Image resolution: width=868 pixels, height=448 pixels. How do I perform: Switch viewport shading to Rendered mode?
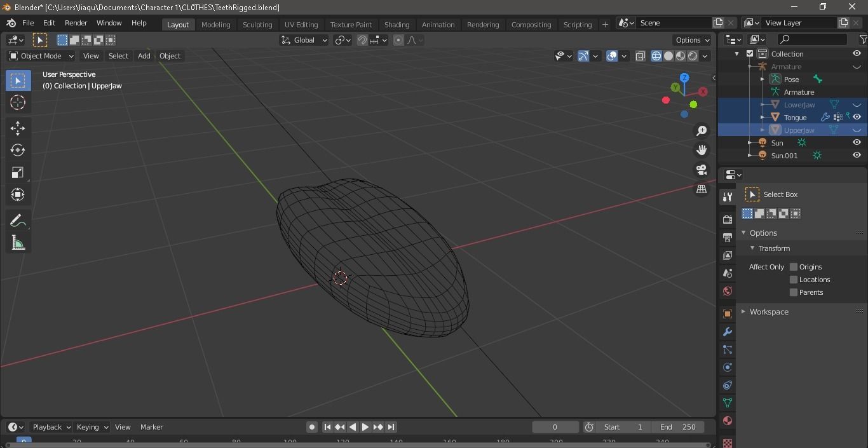click(x=692, y=56)
